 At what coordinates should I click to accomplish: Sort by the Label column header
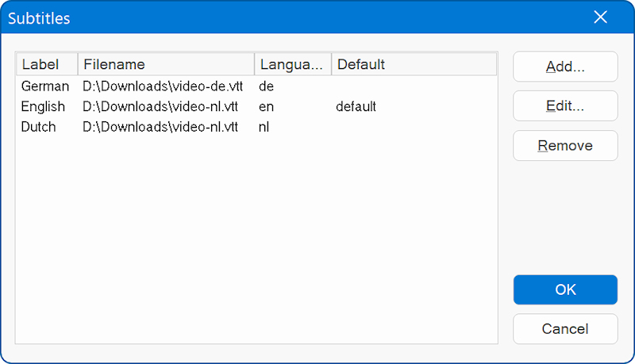[x=47, y=64]
